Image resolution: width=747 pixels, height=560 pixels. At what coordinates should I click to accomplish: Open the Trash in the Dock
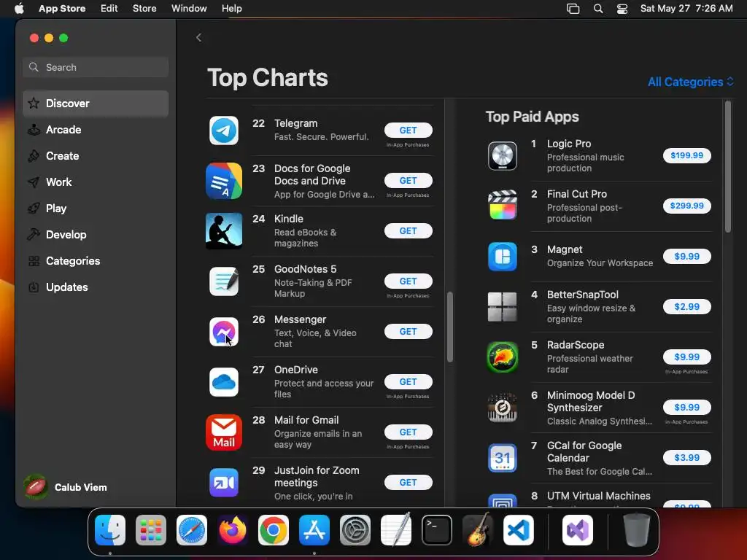pos(637,530)
